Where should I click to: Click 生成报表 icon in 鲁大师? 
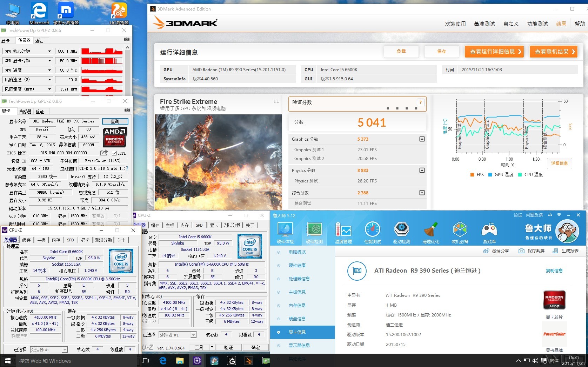[555, 251]
